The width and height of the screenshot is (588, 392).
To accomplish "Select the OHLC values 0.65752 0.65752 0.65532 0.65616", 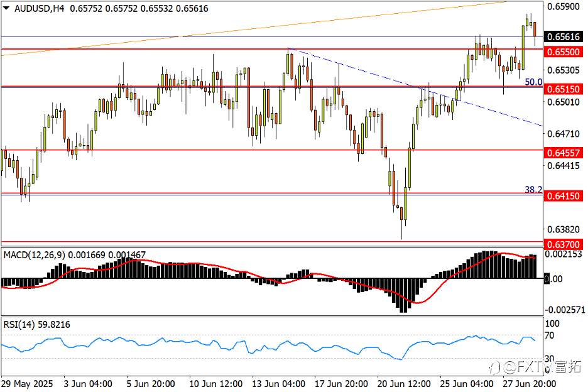I will click(x=139, y=8).
